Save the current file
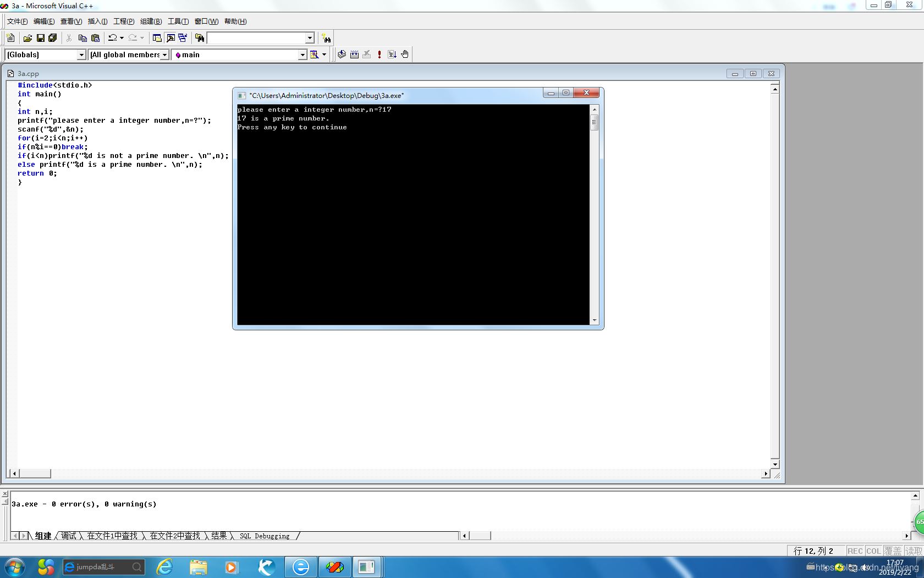This screenshot has height=578, width=924. [40, 38]
